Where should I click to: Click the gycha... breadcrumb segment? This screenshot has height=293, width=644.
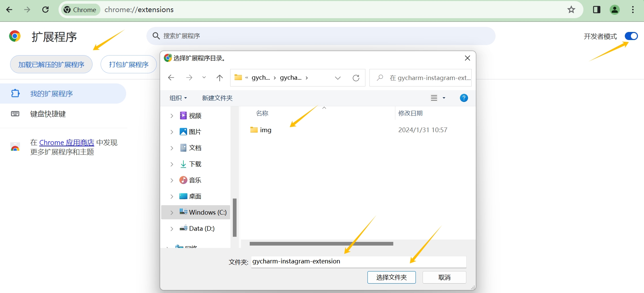pos(291,78)
